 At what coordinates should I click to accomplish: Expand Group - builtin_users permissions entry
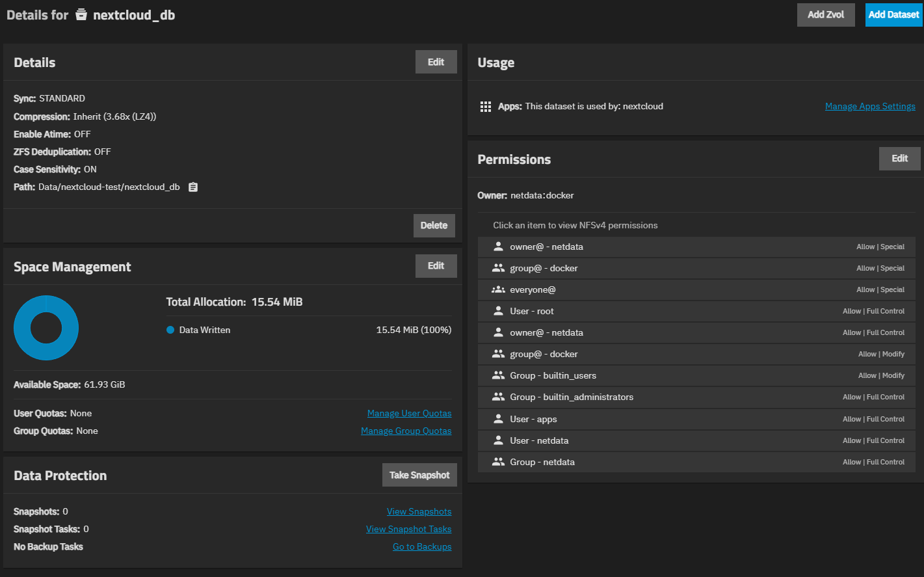696,375
